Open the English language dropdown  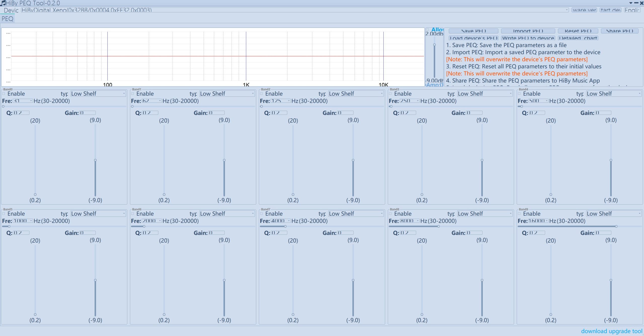tap(632, 10)
